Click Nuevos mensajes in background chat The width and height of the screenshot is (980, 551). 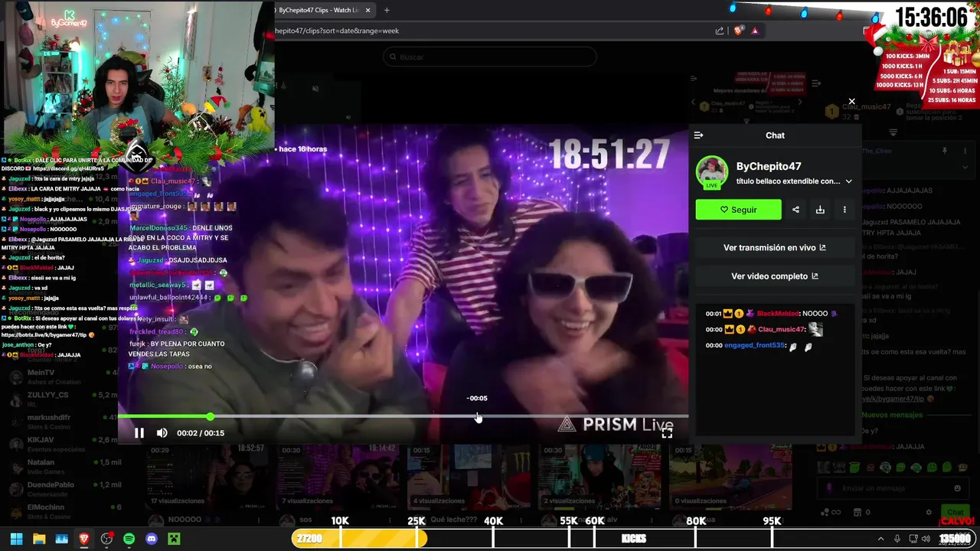[x=890, y=415]
